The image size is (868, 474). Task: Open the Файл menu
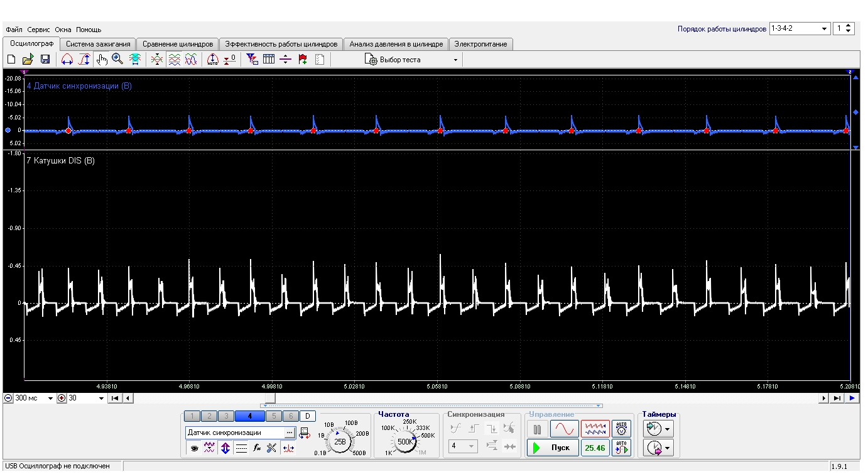14,30
